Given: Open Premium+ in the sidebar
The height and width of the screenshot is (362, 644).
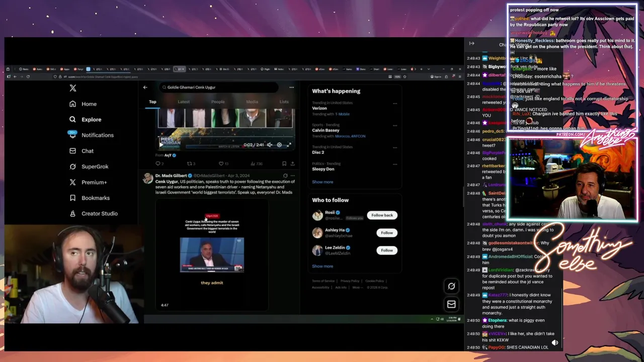Looking at the screenshot, I should (88, 182).
